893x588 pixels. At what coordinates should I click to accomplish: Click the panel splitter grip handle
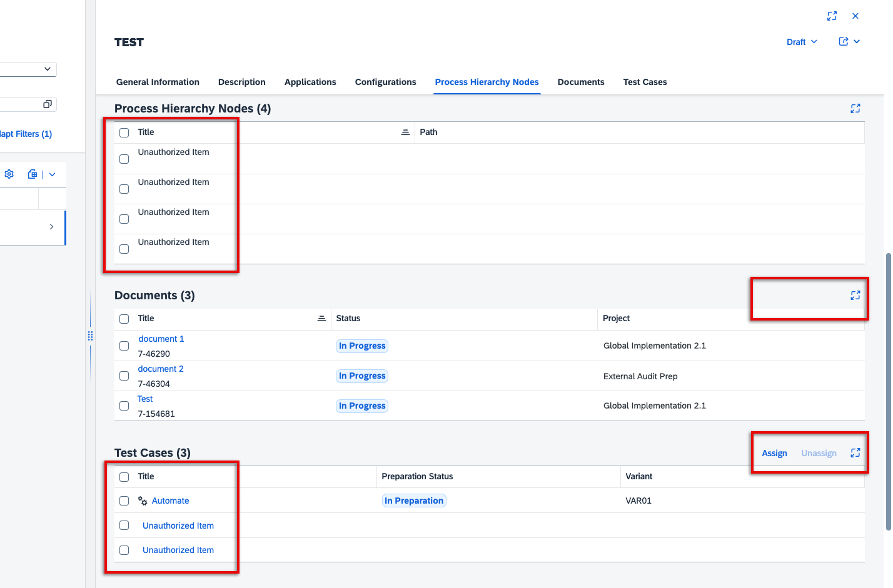point(91,336)
